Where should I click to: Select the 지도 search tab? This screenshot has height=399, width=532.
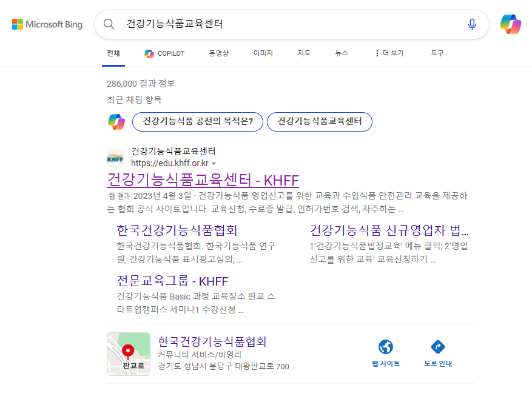pyautogui.click(x=303, y=53)
